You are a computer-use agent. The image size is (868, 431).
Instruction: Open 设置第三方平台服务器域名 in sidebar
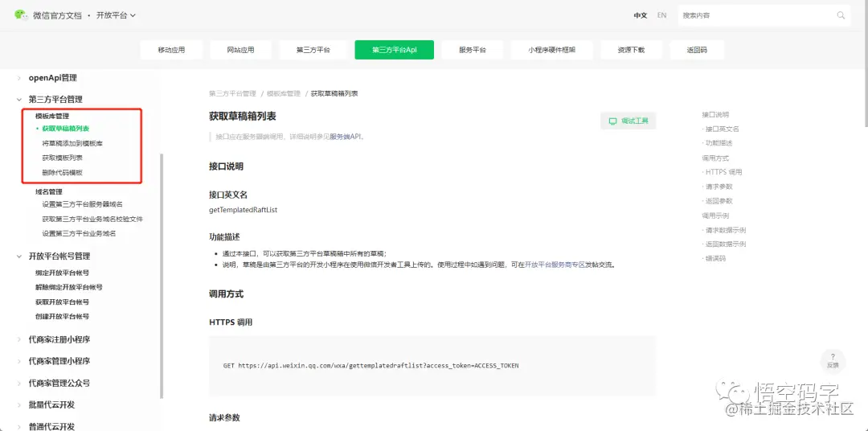click(83, 204)
